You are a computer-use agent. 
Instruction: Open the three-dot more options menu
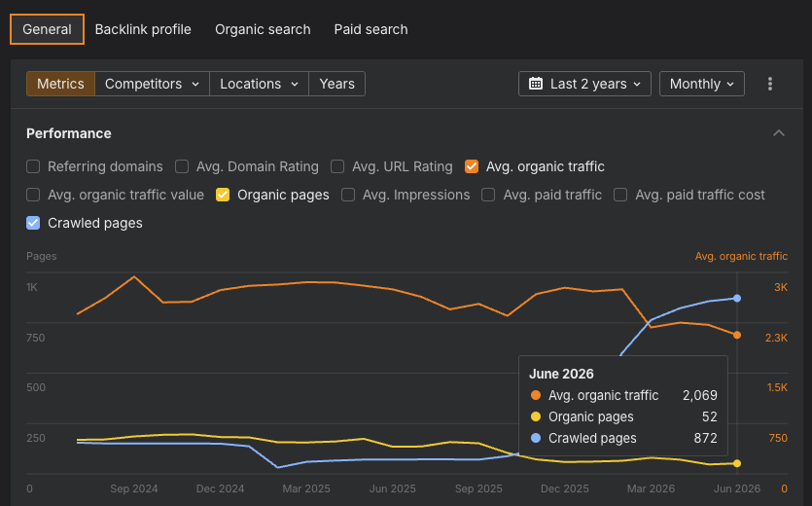(x=769, y=84)
